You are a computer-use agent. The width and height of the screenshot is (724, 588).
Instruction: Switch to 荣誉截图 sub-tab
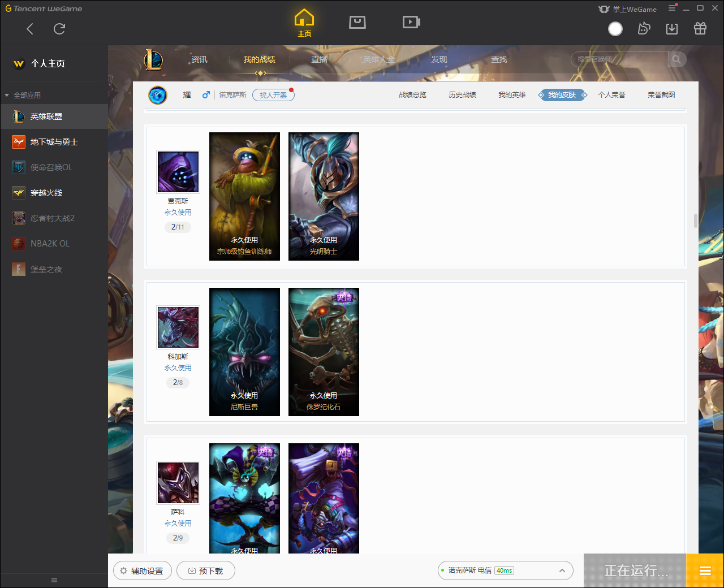click(x=661, y=95)
